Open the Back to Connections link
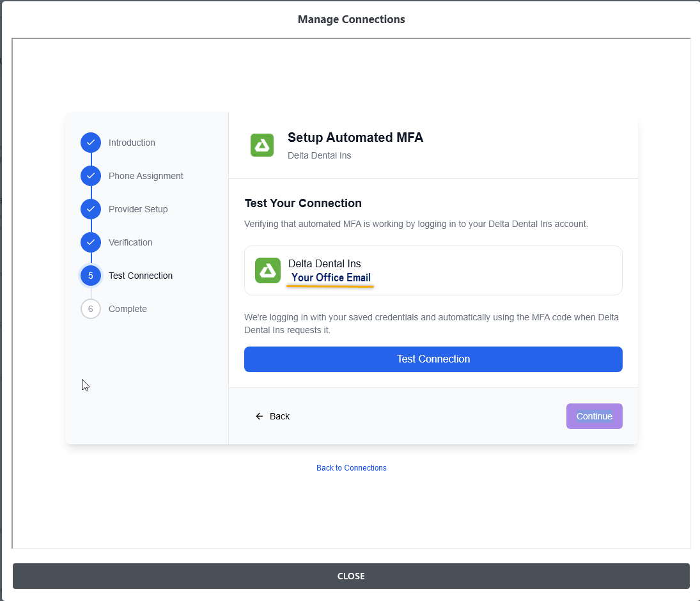 click(x=352, y=467)
